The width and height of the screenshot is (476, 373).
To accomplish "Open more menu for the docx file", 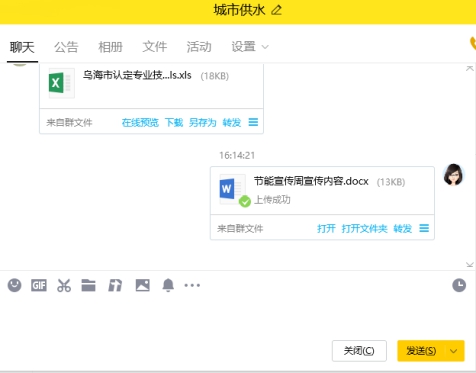I will click(x=424, y=228).
